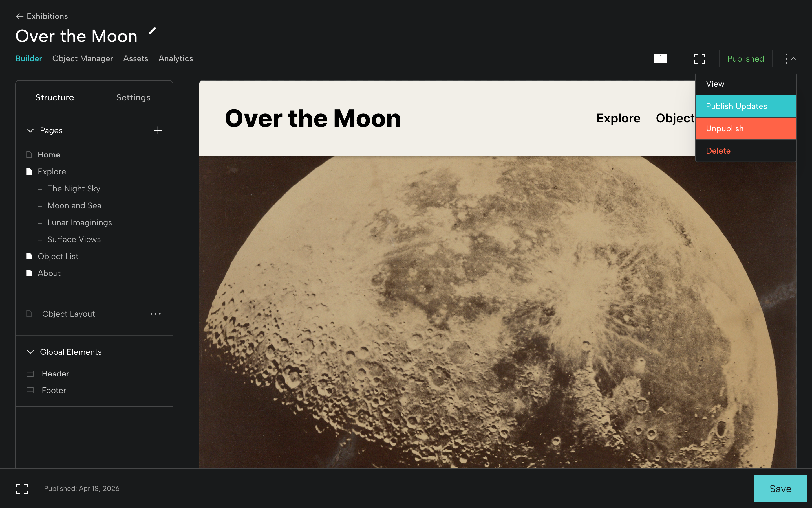Select the Home page

coord(49,155)
